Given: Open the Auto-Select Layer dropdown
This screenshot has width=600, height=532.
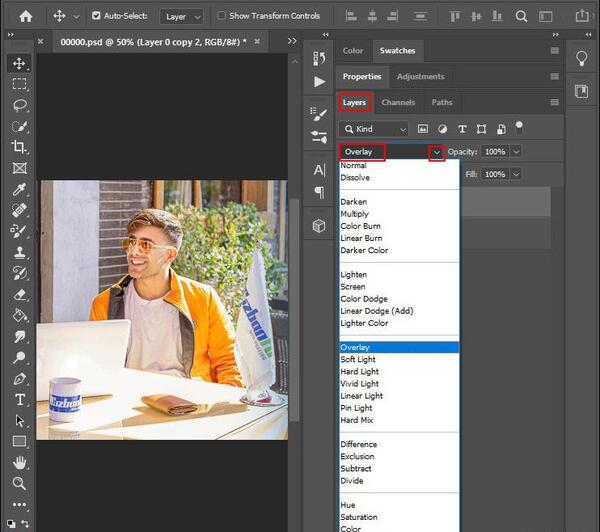Looking at the screenshot, I should pos(182,16).
